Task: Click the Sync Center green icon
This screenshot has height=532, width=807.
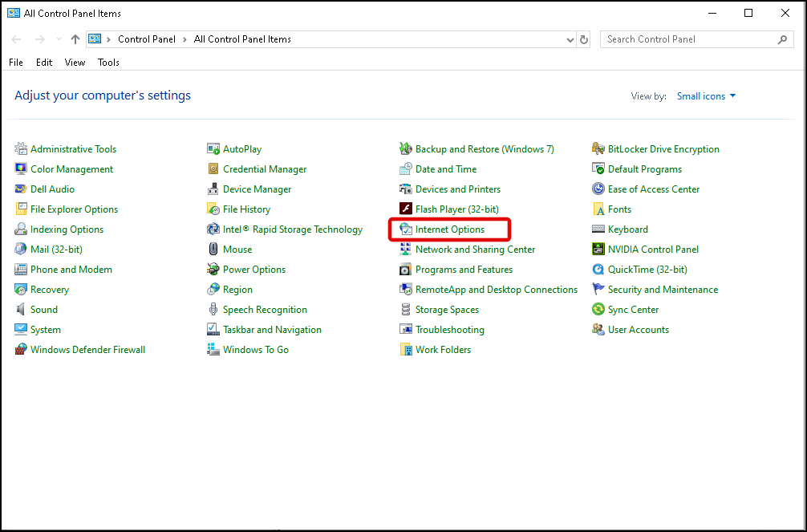Action: (x=598, y=310)
